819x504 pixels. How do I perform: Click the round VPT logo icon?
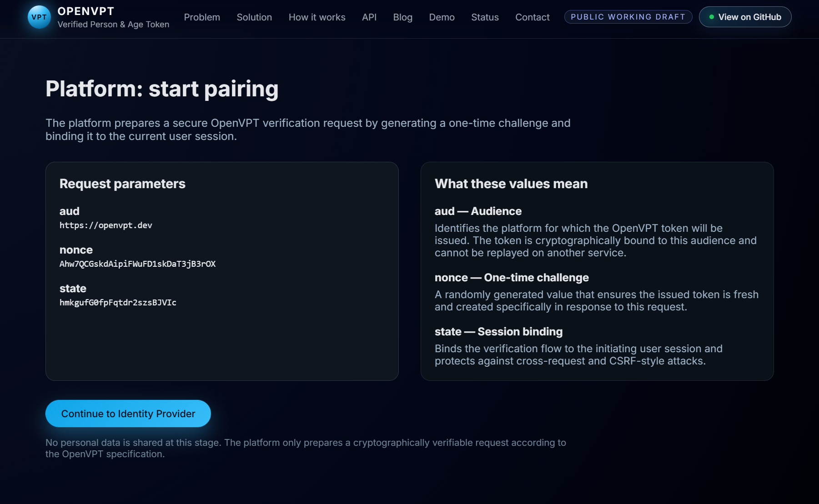[39, 17]
